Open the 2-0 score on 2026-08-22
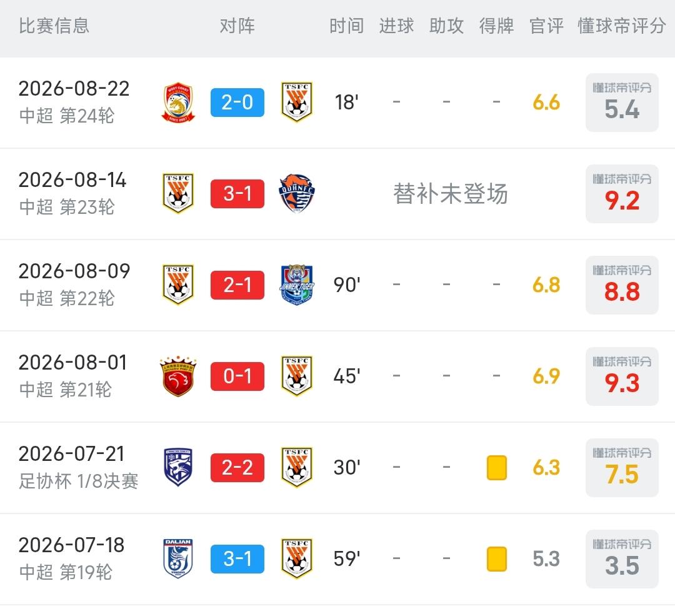 237,103
